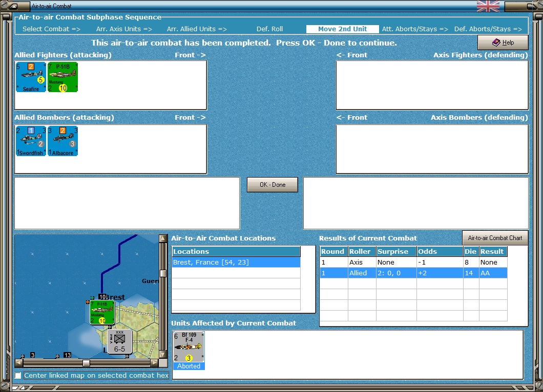Click the +2 odds cell
543x392 pixels.
[x=440, y=273]
